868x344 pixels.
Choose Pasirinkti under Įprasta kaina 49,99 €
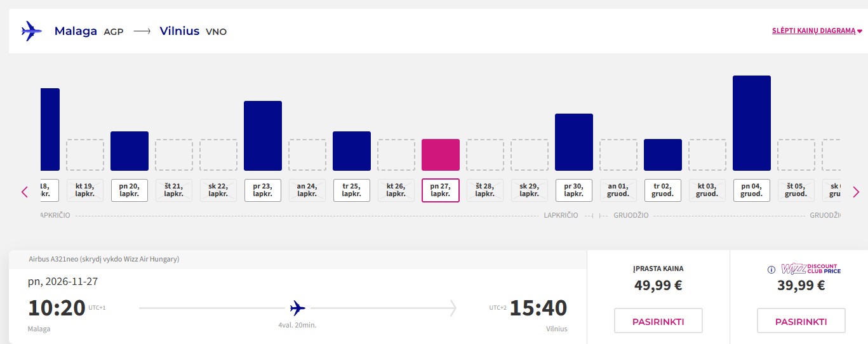[x=658, y=321]
